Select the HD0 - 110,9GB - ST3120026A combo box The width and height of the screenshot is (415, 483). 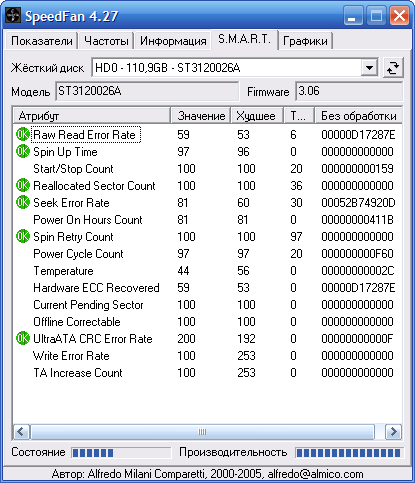pos(235,68)
